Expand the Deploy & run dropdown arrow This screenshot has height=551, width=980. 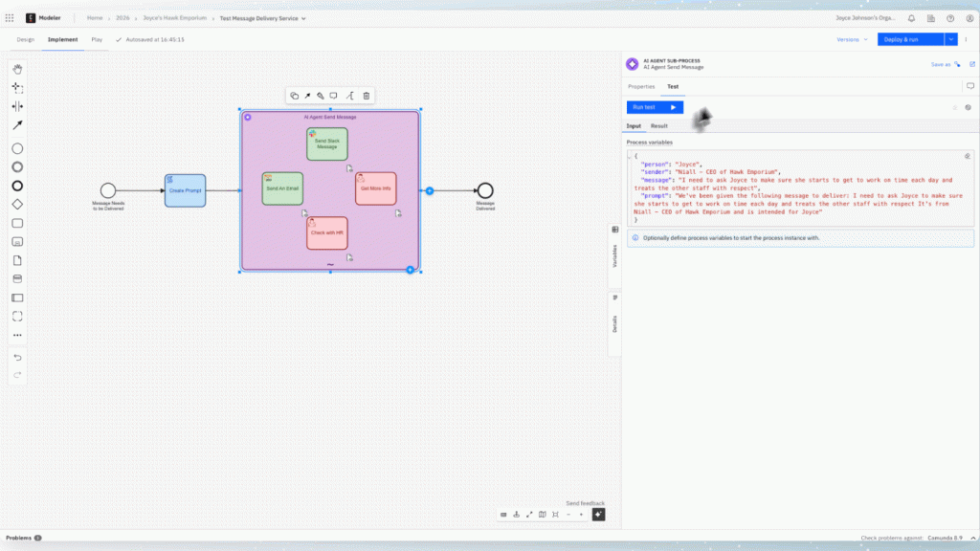tap(950, 39)
